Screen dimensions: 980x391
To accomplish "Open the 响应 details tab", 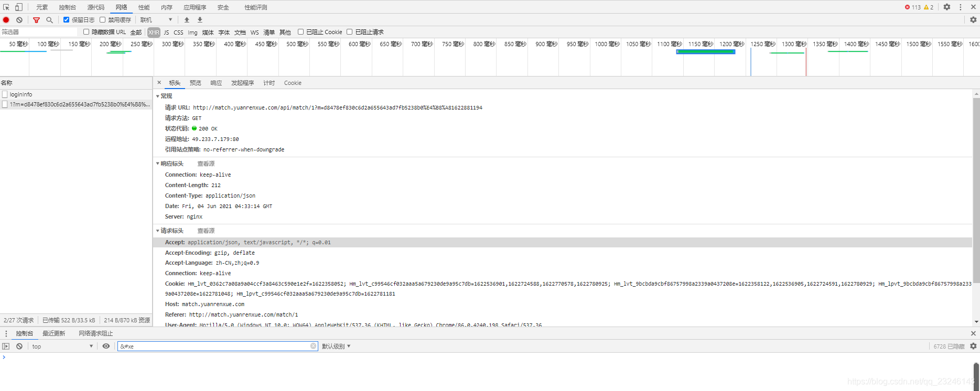I will 216,83.
